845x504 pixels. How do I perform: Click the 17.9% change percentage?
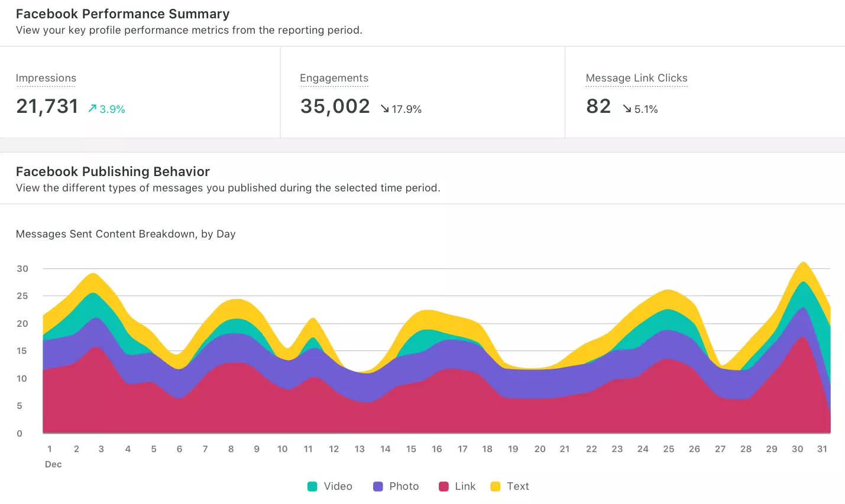(407, 109)
